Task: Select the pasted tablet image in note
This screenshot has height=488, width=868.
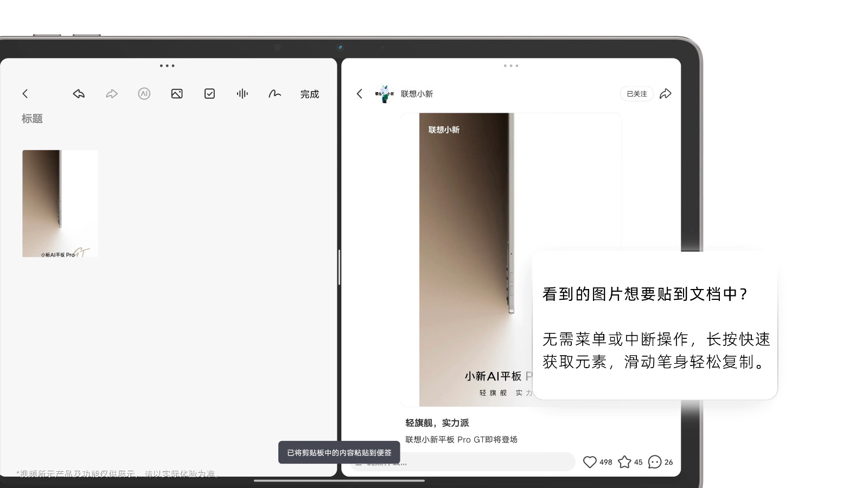Action: coord(60,203)
